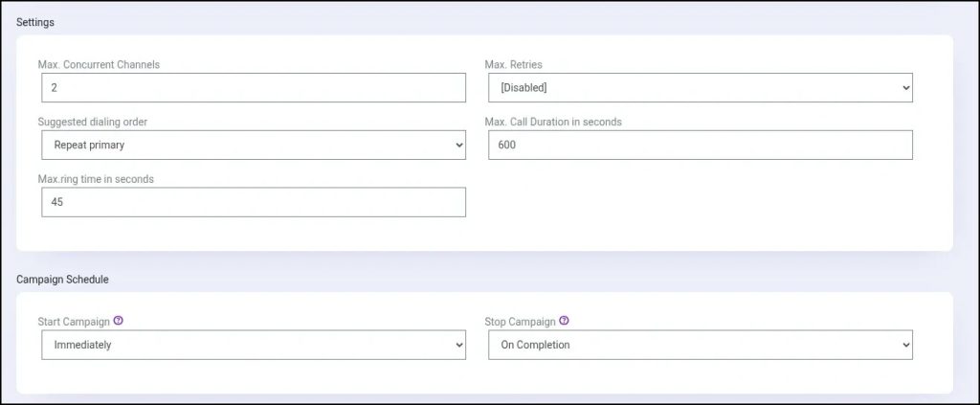Open the dropdown showing Immediately
This screenshot has width=980, height=405.
coord(254,346)
